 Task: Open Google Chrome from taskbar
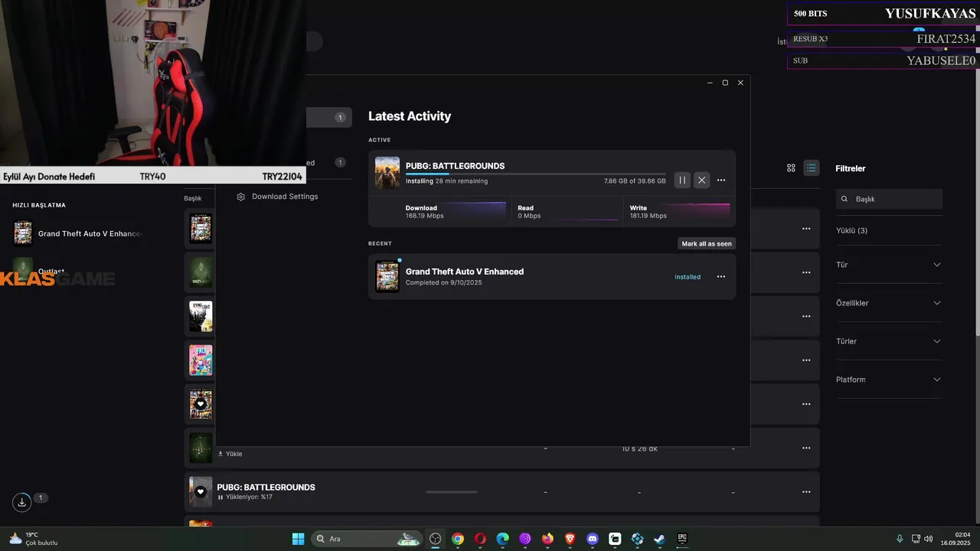[458, 539]
